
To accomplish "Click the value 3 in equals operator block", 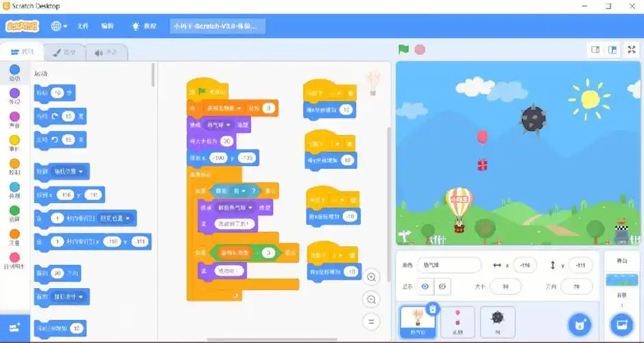I will pos(268,252).
